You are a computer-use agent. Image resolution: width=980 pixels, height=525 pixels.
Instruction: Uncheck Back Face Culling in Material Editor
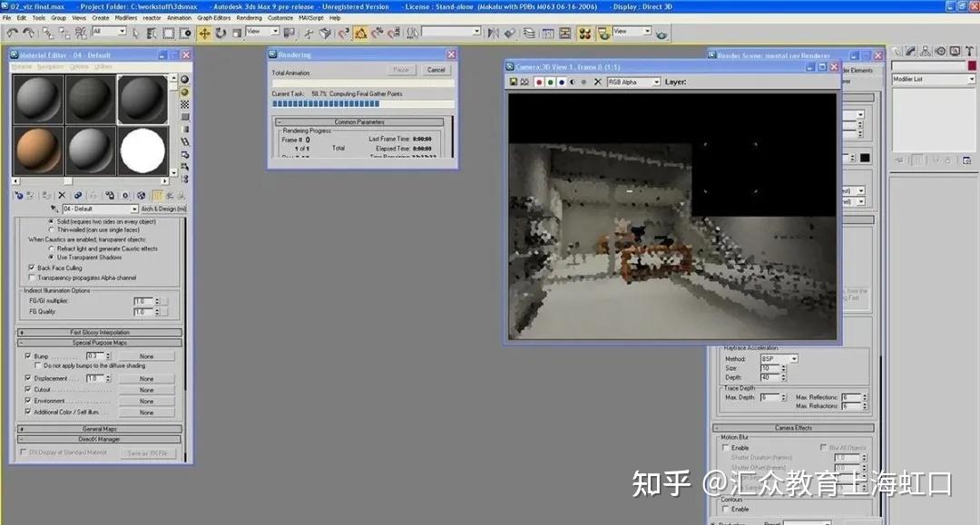(33, 267)
